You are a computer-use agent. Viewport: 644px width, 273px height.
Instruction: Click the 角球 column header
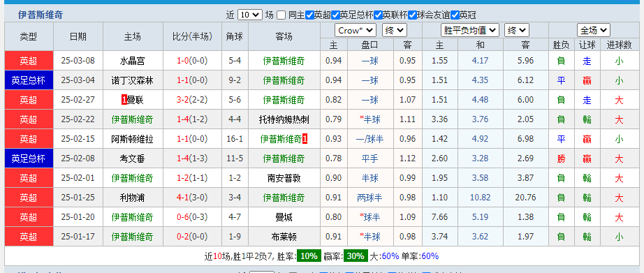tap(235, 36)
